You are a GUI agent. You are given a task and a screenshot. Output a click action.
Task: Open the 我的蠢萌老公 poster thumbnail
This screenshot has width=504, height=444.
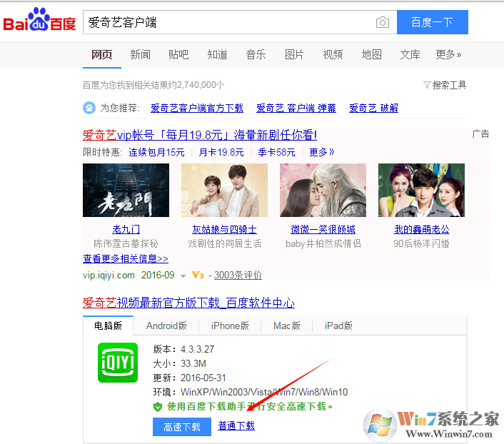(421, 190)
